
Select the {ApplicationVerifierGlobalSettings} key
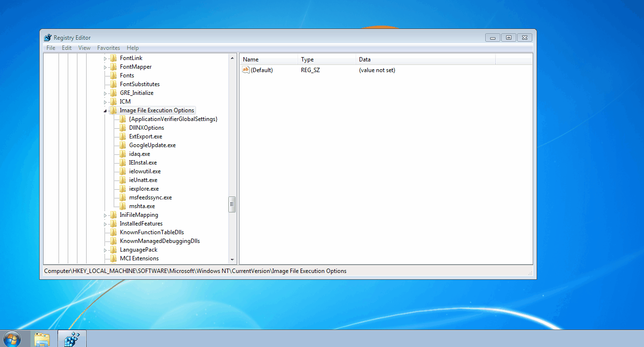pos(173,119)
